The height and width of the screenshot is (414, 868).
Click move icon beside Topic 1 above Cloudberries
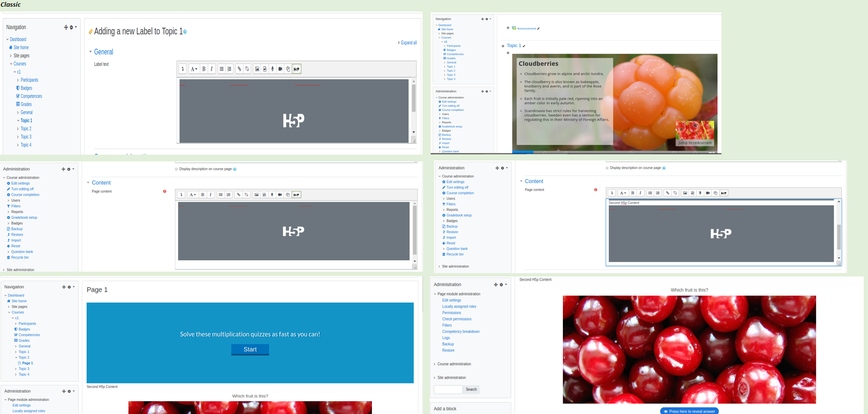(x=503, y=46)
